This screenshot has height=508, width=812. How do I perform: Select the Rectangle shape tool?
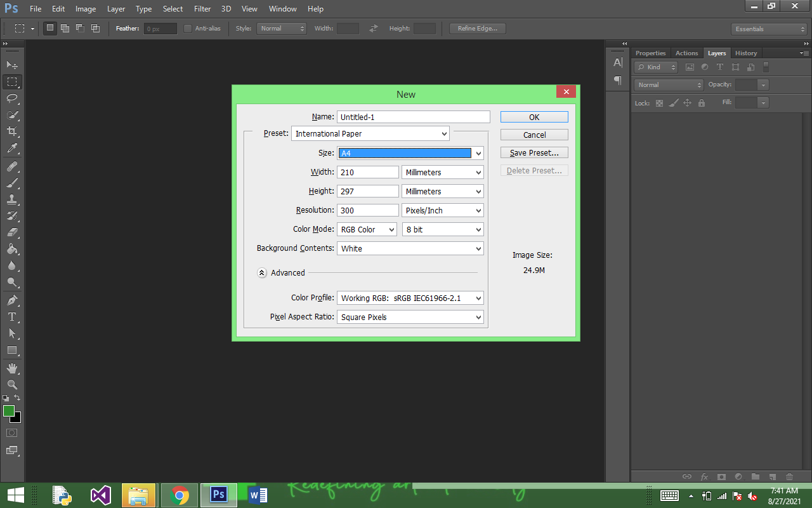pyautogui.click(x=12, y=350)
